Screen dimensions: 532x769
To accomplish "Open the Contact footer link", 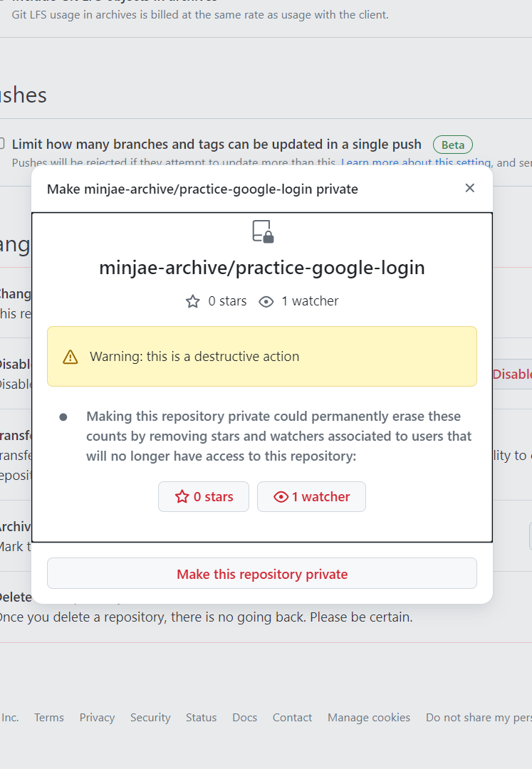I will (292, 718).
